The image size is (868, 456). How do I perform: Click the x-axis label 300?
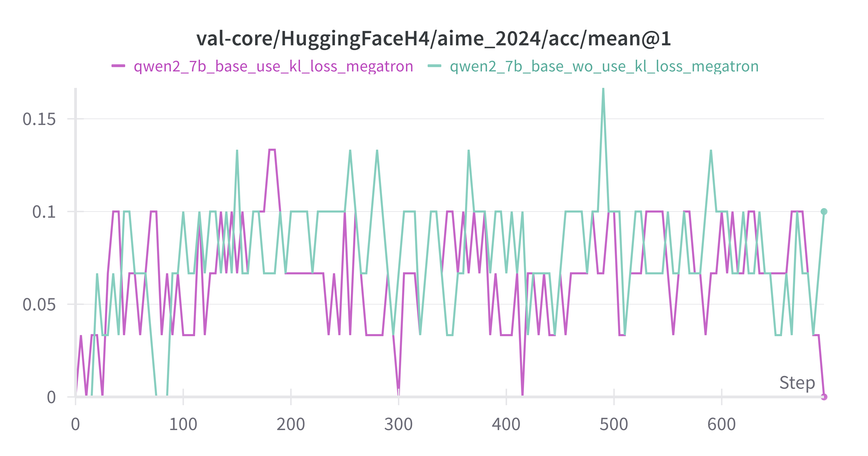(398, 424)
